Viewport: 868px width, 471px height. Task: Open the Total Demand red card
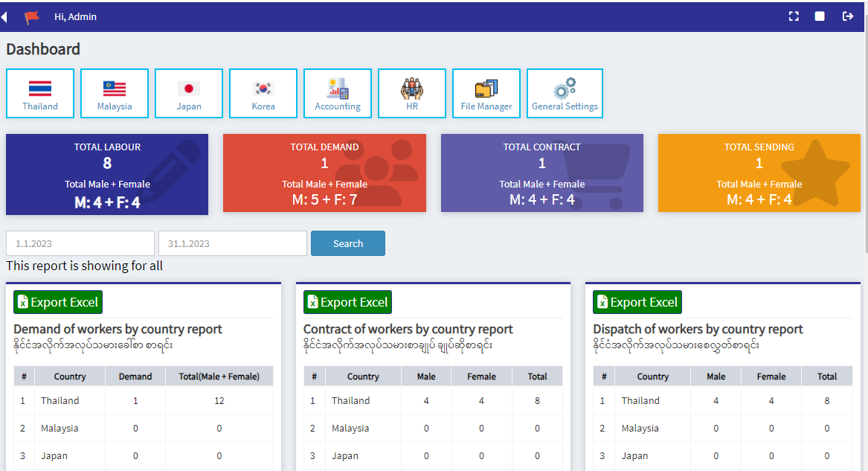coord(324,173)
